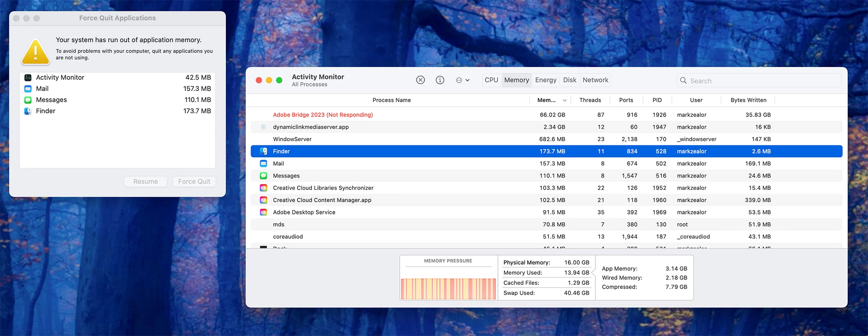Click the Stop process (X) toolbar icon
This screenshot has height=336, width=868.
coord(420,80)
